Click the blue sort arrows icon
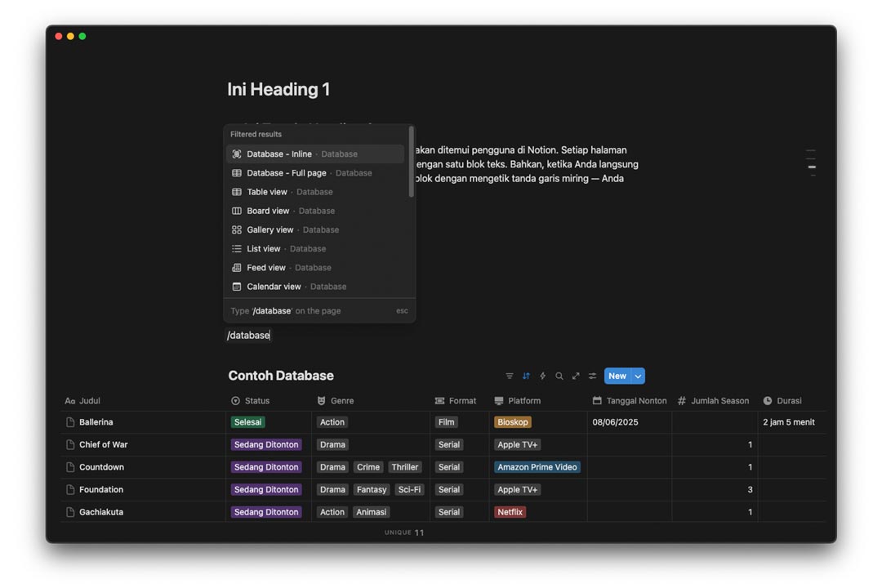This screenshot has width=882, height=588. pyautogui.click(x=526, y=376)
